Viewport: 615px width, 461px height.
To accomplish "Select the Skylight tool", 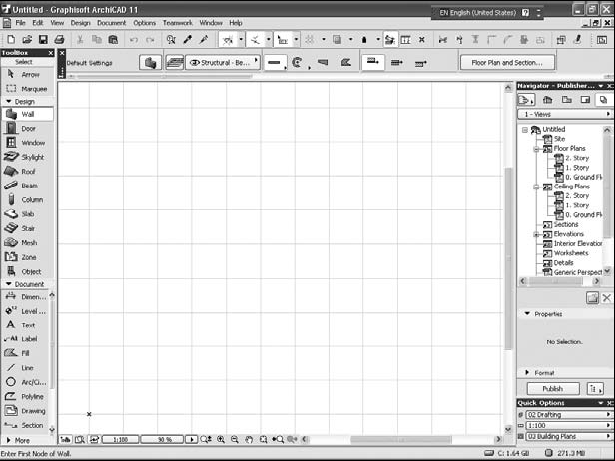I will tap(27, 157).
